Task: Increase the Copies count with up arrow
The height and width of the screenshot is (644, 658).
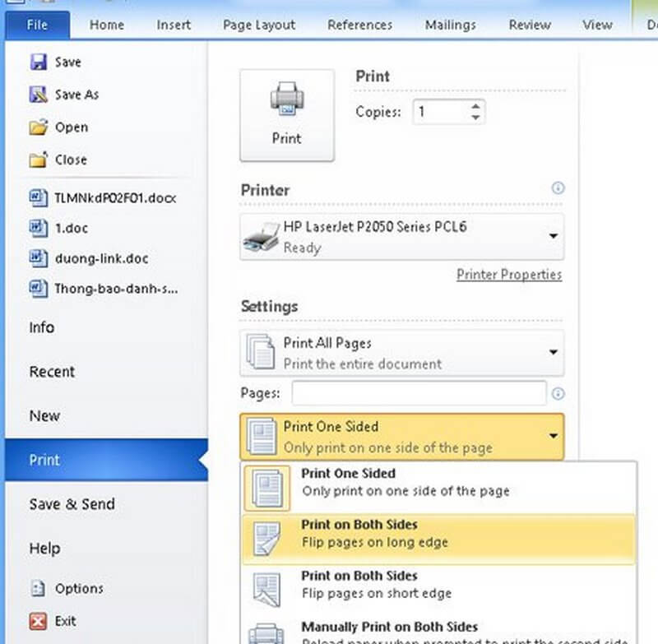Action: (x=475, y=106)
